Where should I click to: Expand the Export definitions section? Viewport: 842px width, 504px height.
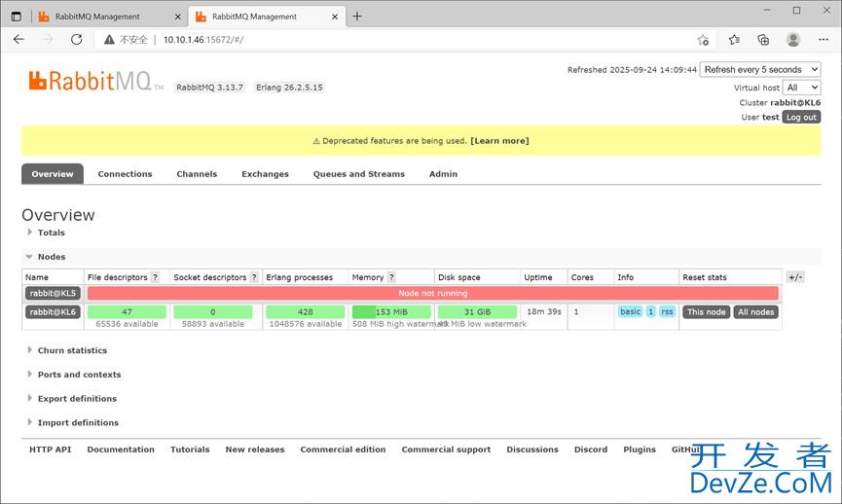click(x=77, y=399)
